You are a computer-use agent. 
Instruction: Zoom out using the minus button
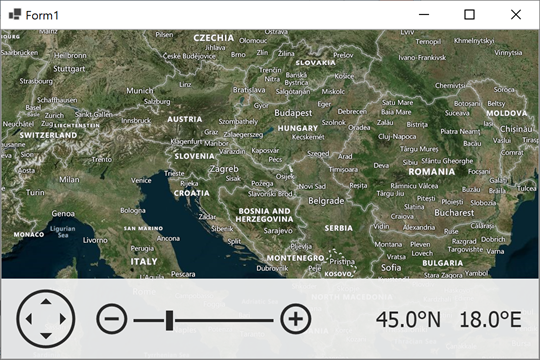pyautogui.click(x=112, y=319)
